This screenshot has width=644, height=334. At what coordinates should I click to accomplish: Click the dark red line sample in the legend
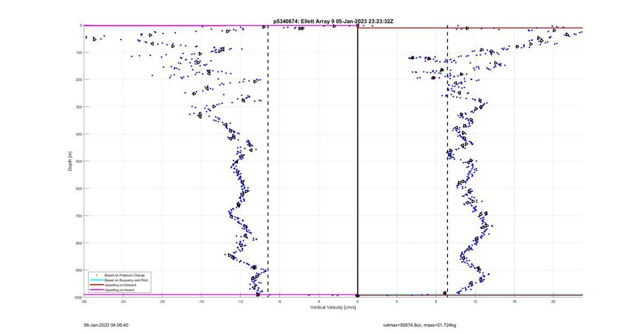96,285
